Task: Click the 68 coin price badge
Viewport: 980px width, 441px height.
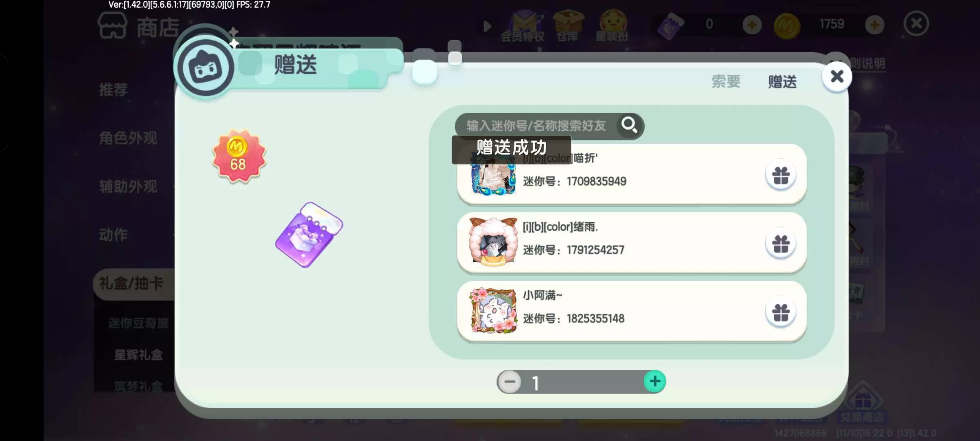Action: 239,156
